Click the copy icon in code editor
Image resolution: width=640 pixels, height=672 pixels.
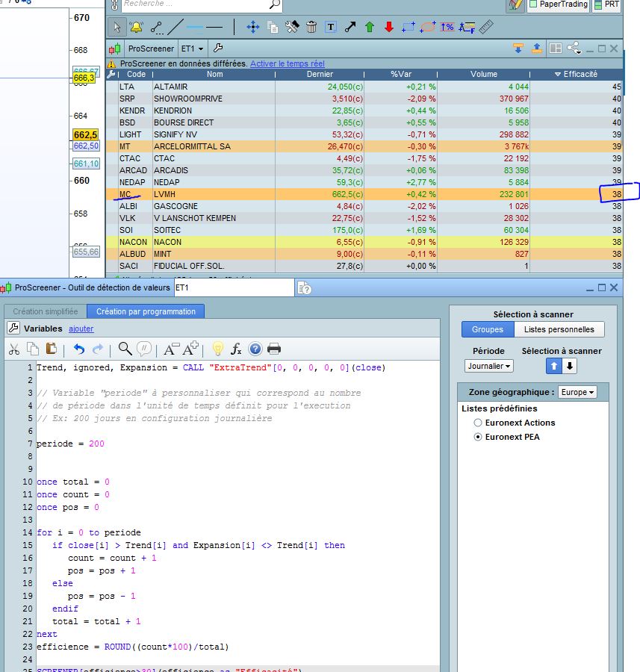pyautogui.click(x=33, y=349)
